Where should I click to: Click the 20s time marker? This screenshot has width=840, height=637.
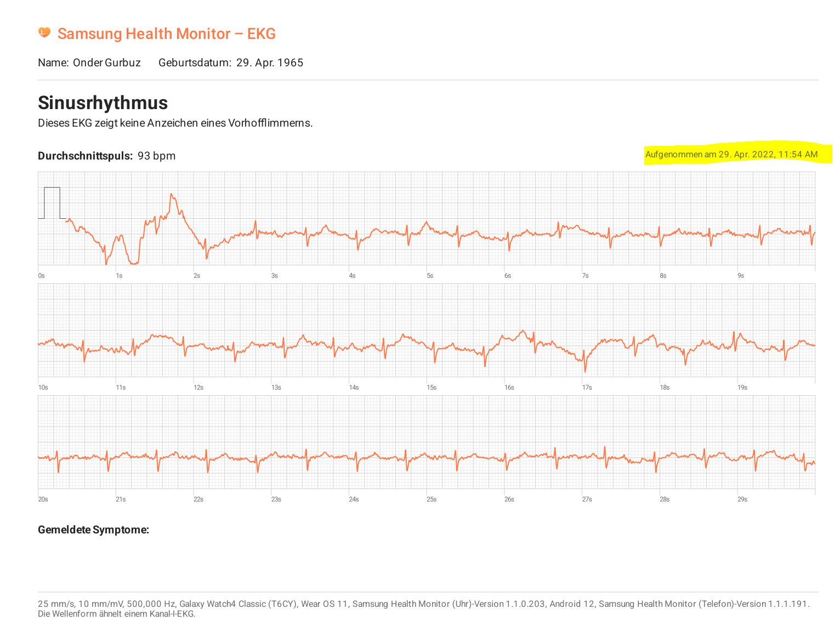tap(43, 499)
